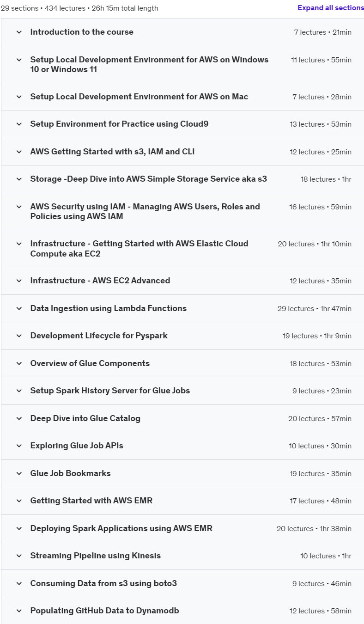Expand chevron for Glue Job Bookmarks
Screen dimensions: 364x624
[x=19, y=473]
